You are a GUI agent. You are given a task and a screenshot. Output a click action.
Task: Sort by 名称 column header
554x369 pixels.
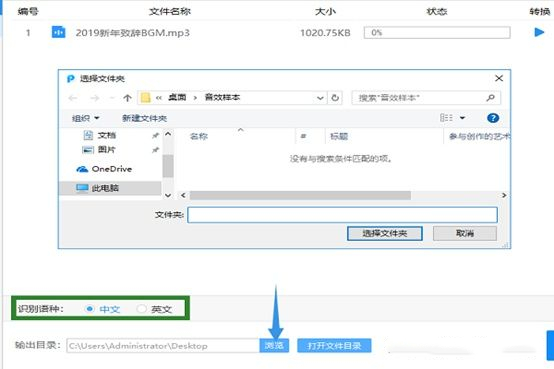pyautogui.click(x=199, y=136)
